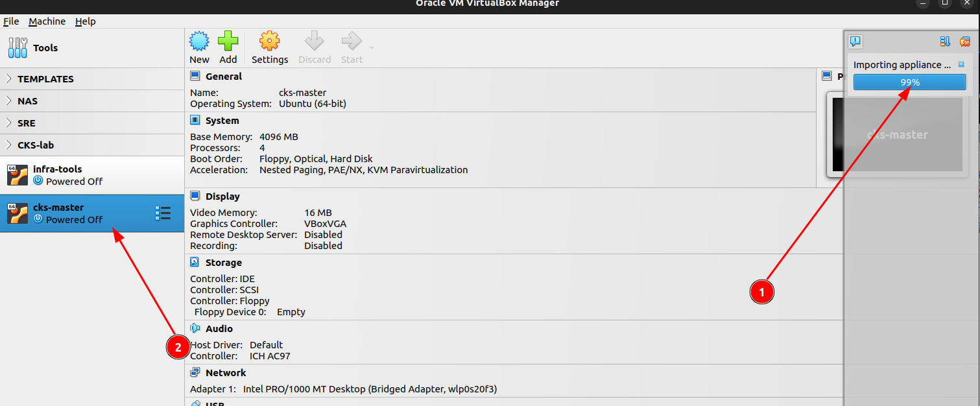Click the Tools wrench icon
This screenshot has height=406, width=980.
tap(18, 47)
